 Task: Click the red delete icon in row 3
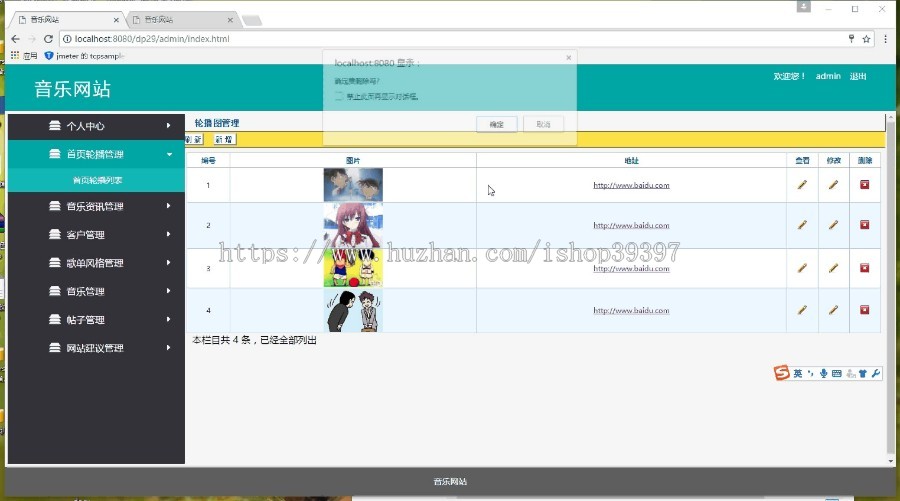click(x=864, y=268)
